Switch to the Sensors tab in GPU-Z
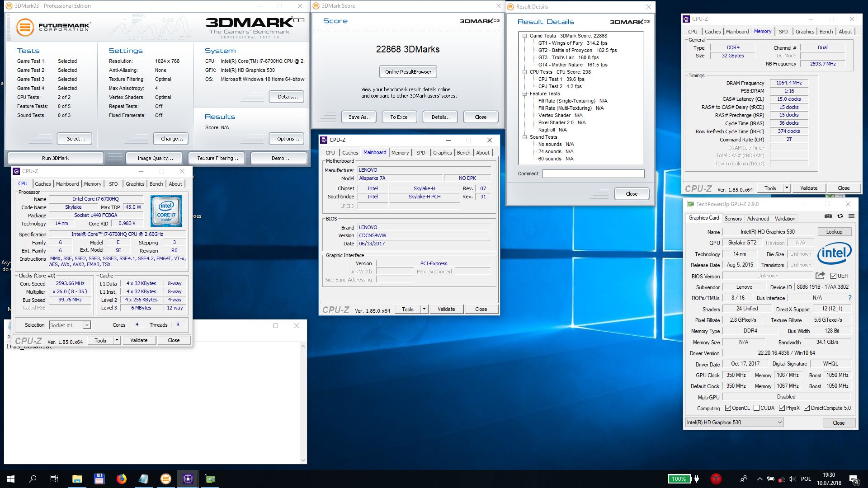868x488 pixels. (733, 219)
